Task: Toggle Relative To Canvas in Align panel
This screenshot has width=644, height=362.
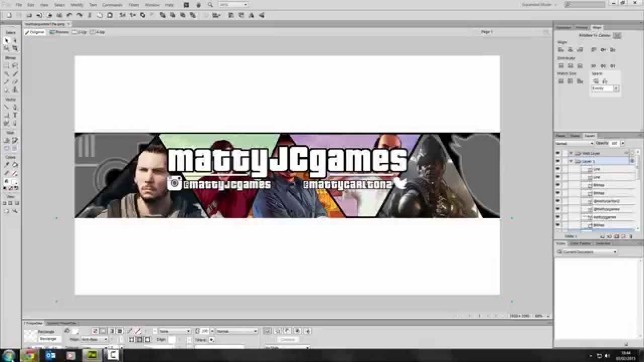Action: pos(617,36)
